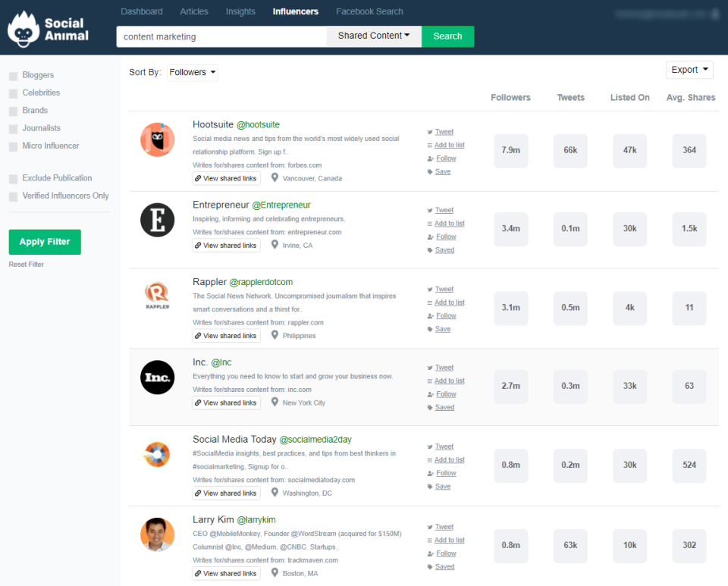Image resolution: width=728 pixels, height=586 pixels.
Task: Enable the Bloggers filter checkbox
Action: [x=12, y=75]
